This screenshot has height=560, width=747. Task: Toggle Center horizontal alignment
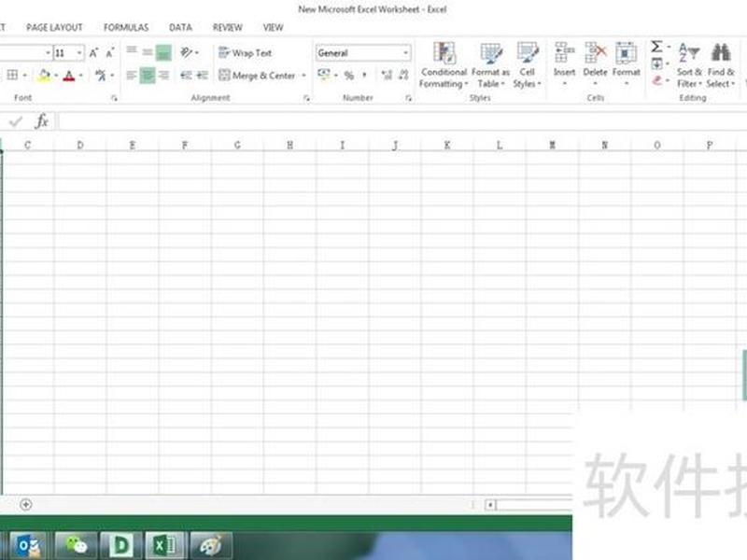point(148,76)
